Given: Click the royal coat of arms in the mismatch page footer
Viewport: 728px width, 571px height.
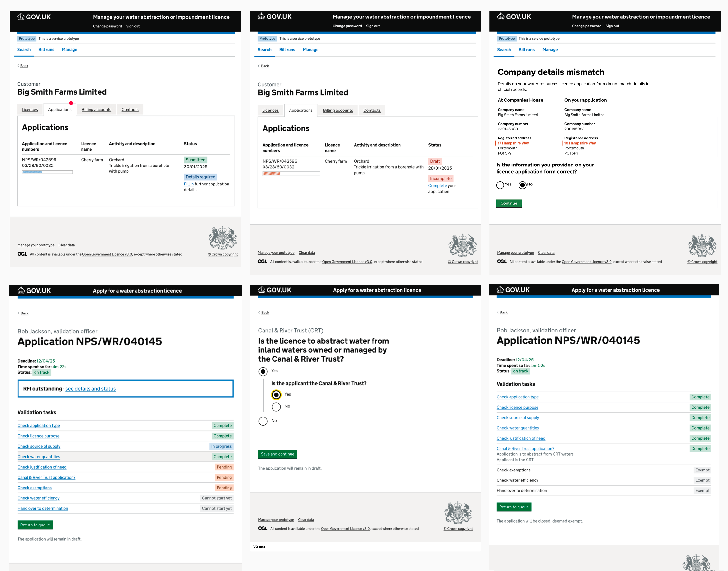Looking at the screenshot, I should (702, 245).
